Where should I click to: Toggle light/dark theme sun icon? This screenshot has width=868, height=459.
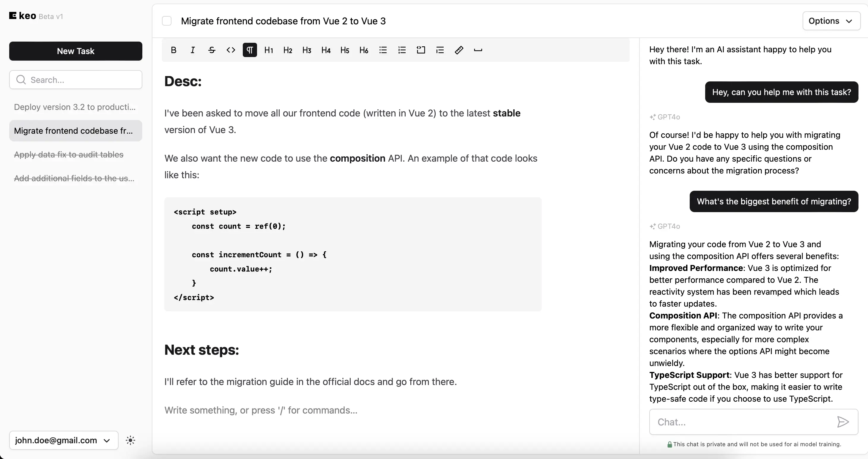(x=130, y=441)
